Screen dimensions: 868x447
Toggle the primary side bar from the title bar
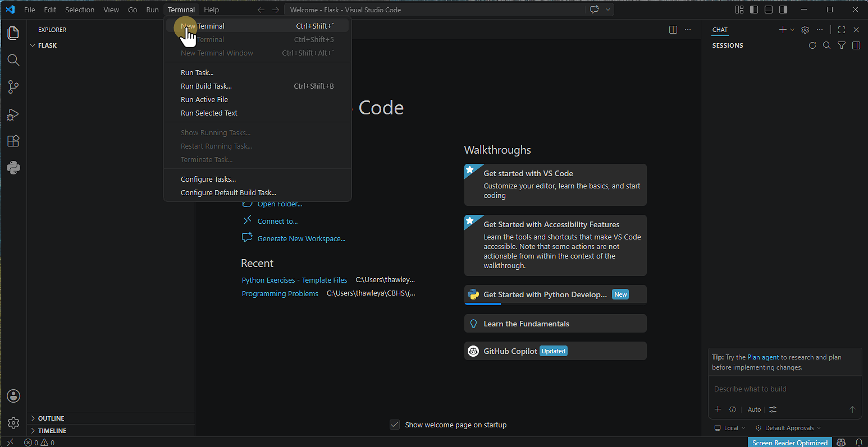click(754, 10)
